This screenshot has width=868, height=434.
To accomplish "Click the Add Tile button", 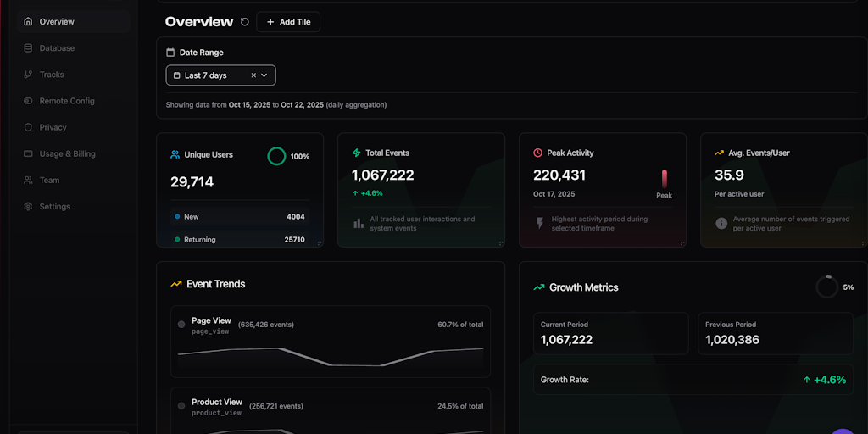I will pos(288,22).
